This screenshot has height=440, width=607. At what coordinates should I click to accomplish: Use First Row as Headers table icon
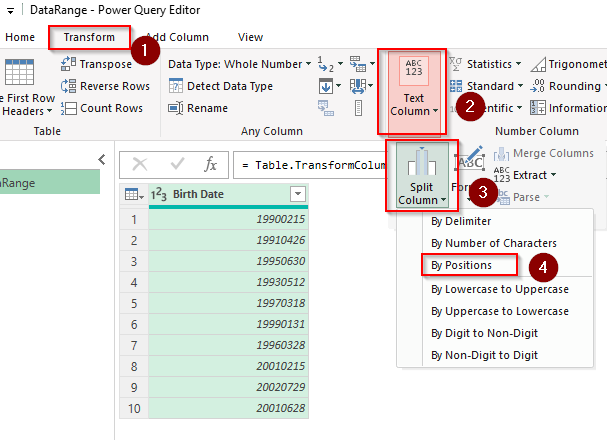19,72
